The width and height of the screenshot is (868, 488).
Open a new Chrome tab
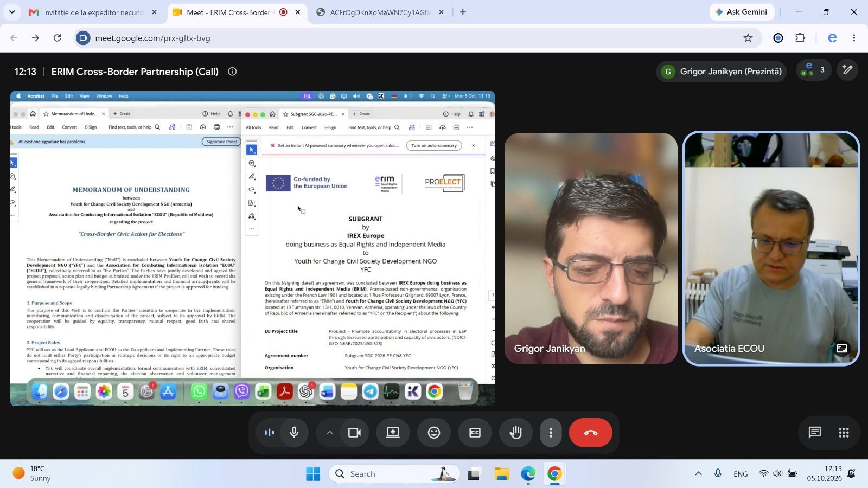(463, 12)
